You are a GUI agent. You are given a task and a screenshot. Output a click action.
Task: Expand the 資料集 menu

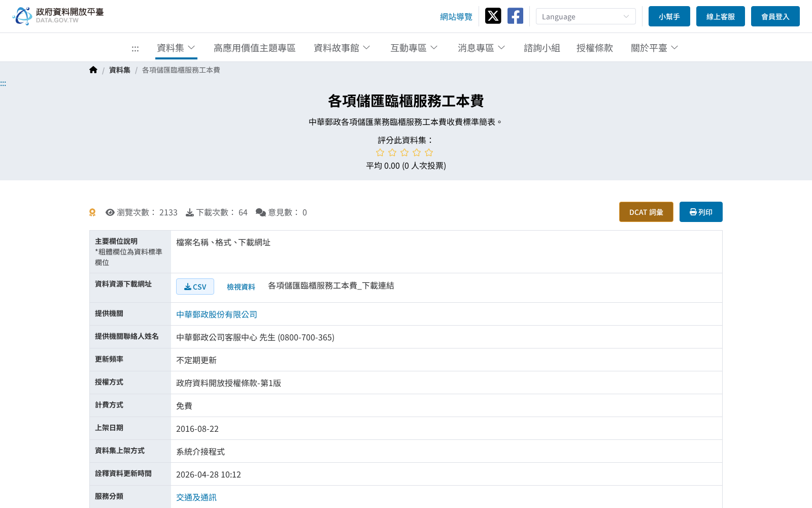[x=176, y=48]
